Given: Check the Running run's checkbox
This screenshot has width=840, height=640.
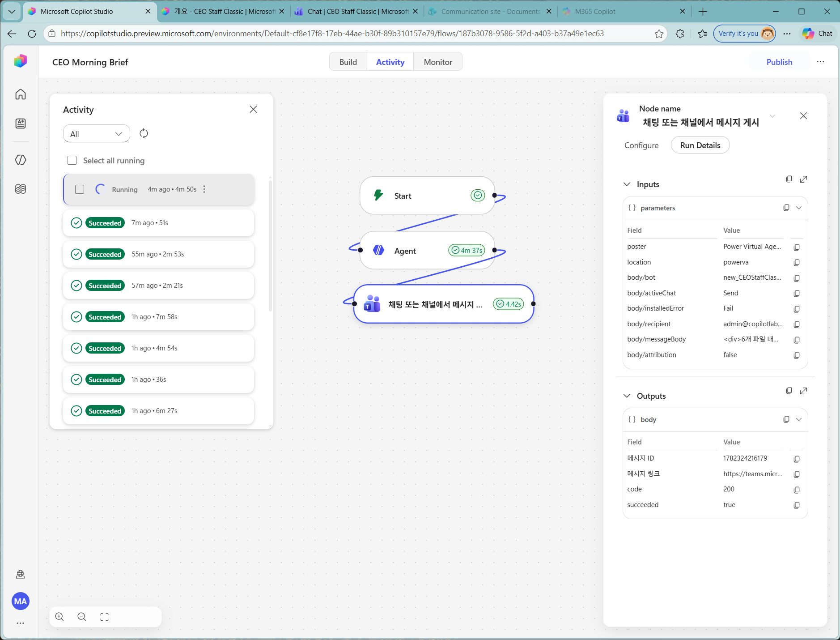Looking at the screenshot, I should (x=80, y=189).
